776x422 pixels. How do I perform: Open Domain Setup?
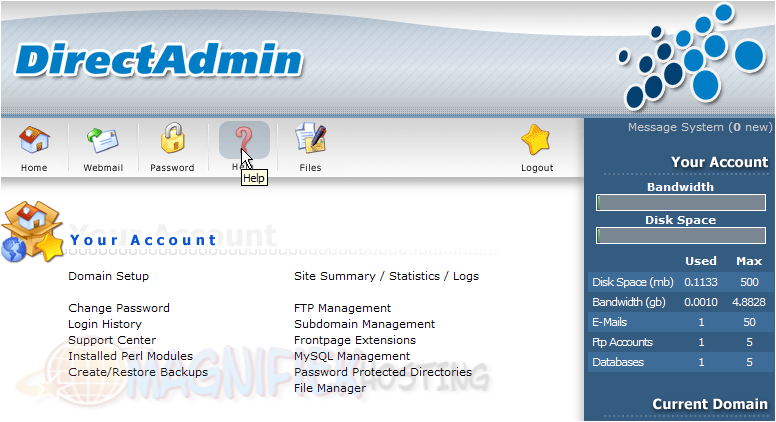click(x=108, y=276)
